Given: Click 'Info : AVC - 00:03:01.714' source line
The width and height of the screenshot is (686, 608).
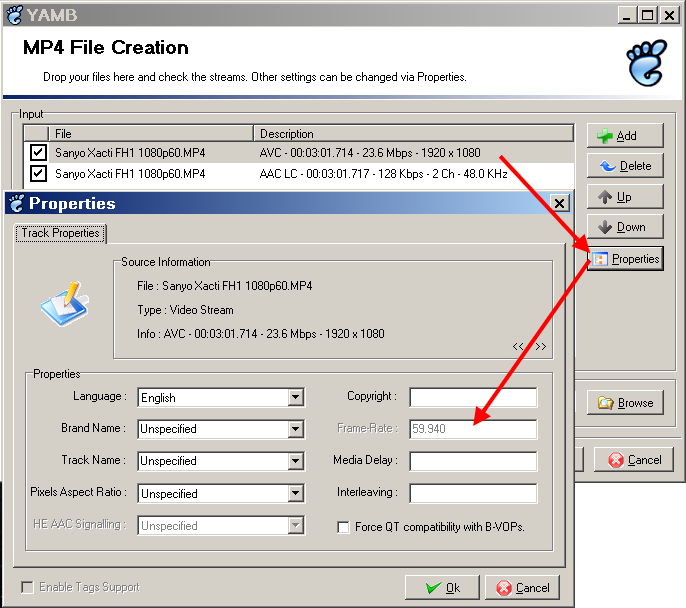Looking at the screenshot, I should pyautogui.click(x=261, y=334).
